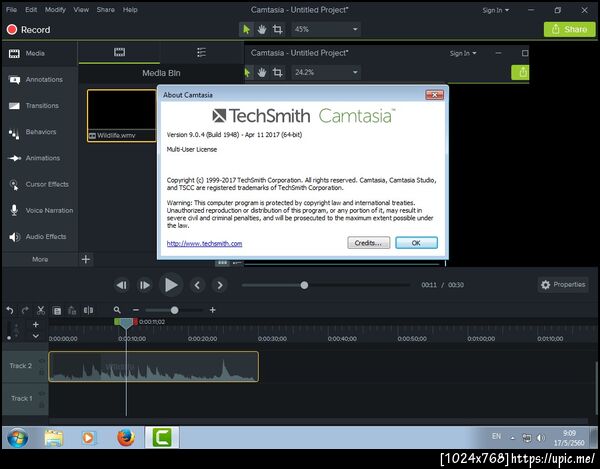The width and height of the screenshot is (600, 469).
Task: Click the volume icon in the system tray
Action: pos(540,438)
